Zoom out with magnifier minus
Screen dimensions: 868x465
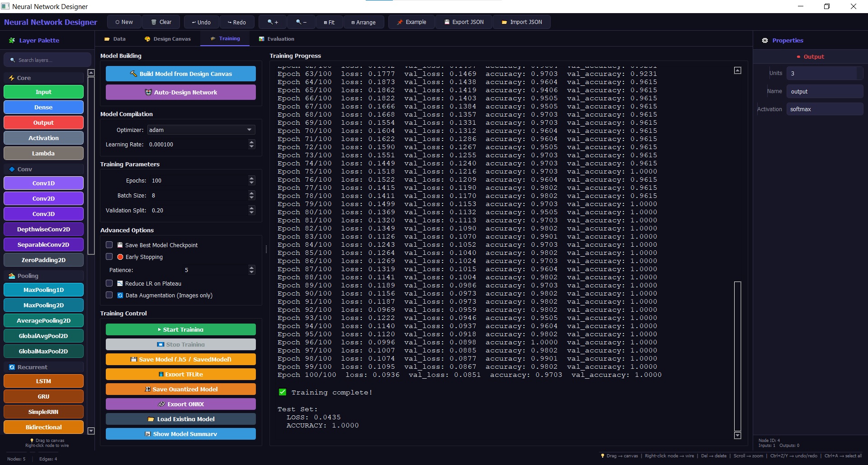pos(301,22)
